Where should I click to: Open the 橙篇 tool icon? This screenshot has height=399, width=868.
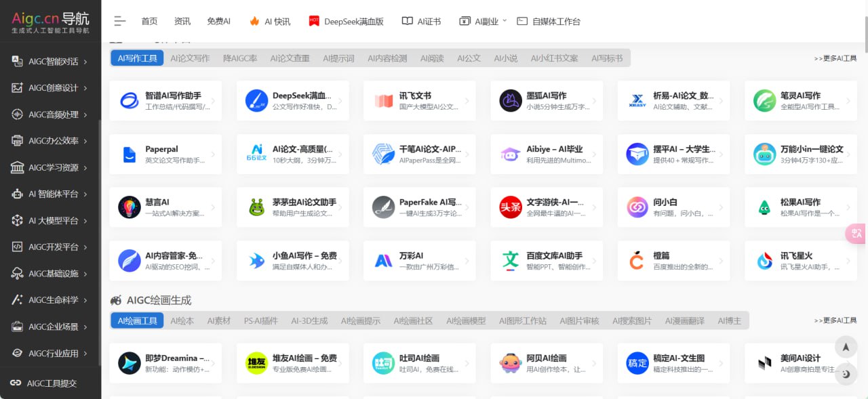coord(637,261)
